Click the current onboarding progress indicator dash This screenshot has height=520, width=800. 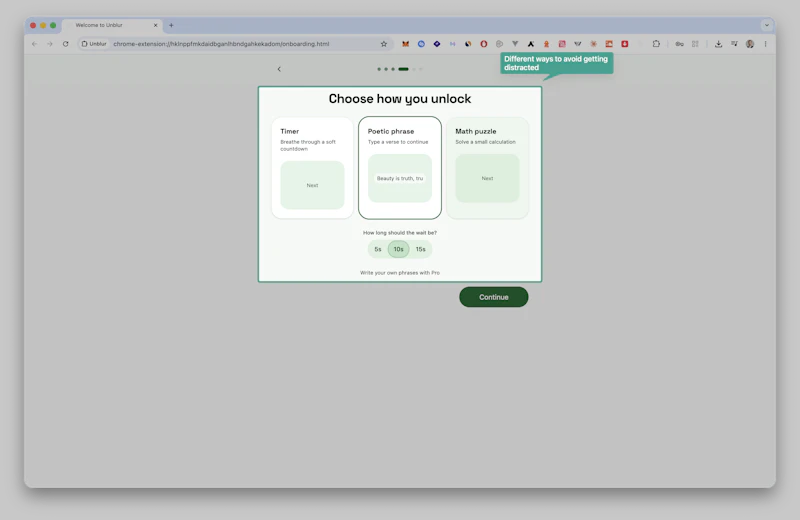404,69
